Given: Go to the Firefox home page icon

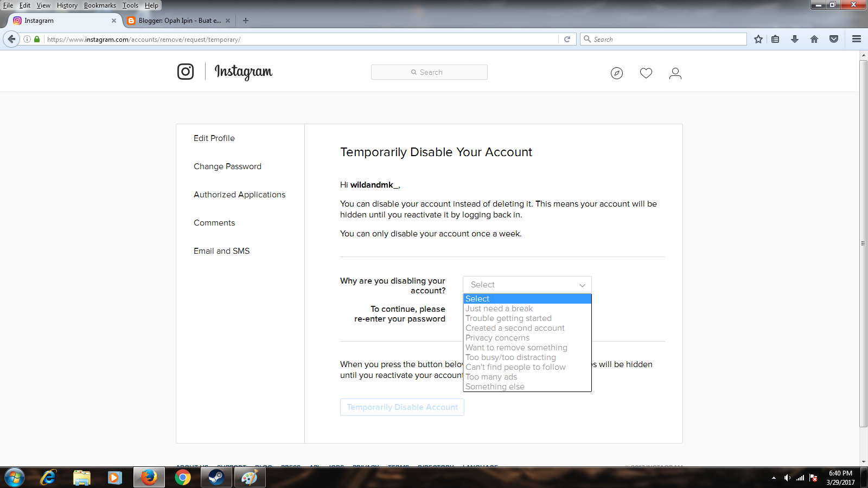Looking at the screenshot, I should click(814, 39).
